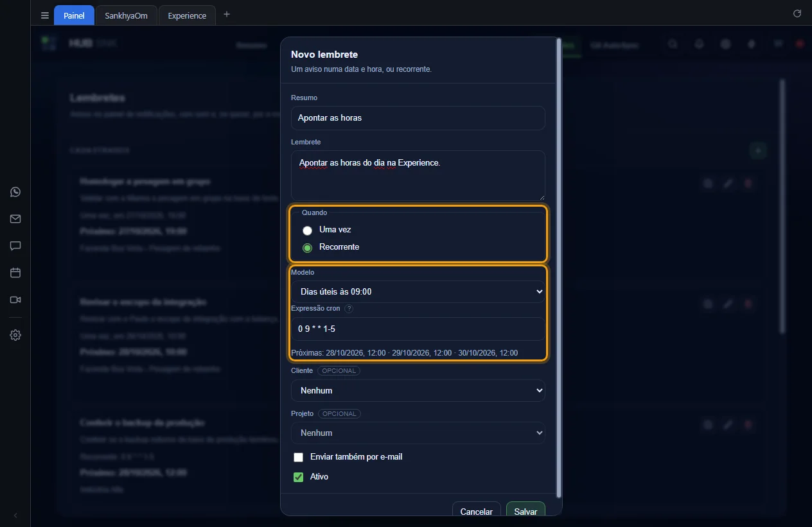
Task: Open the mail envelope sidebar icon
Action: [x=15, y=219]
